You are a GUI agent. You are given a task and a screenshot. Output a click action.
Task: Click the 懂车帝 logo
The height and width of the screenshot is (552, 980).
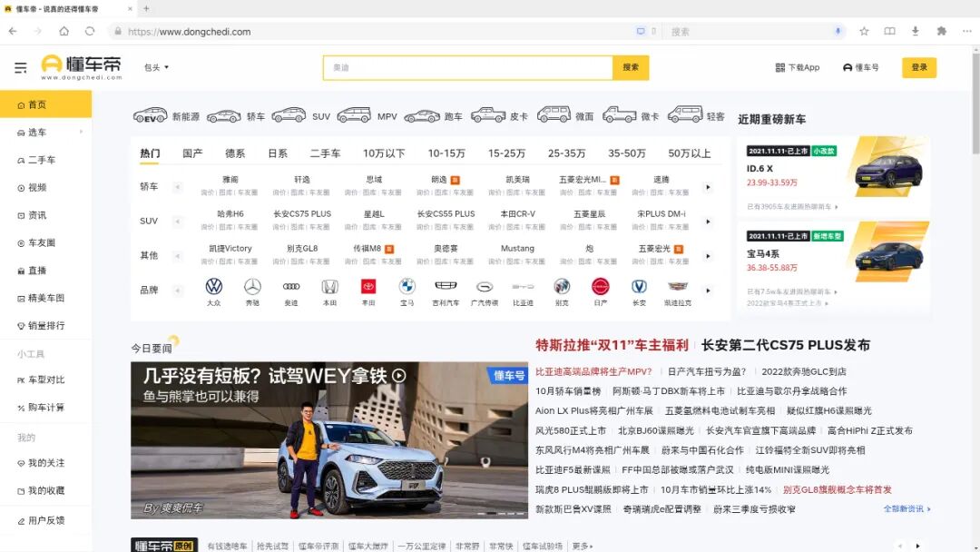(x=82, y=67)
